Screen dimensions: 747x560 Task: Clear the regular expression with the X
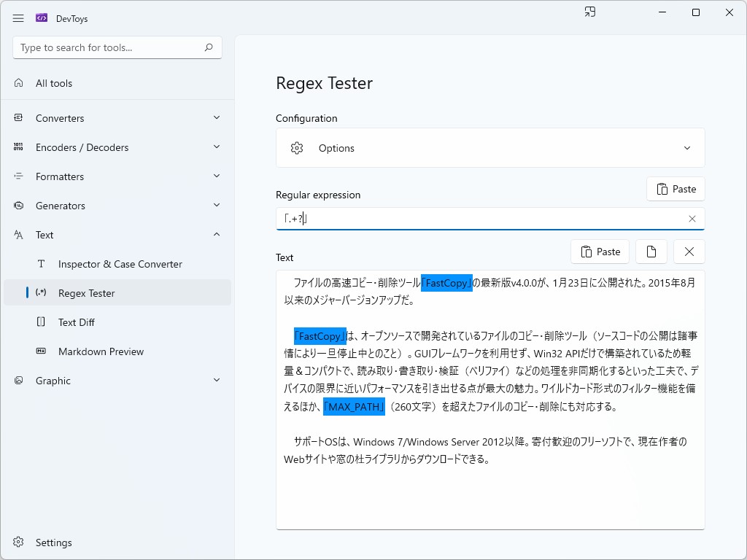click(x=692, y=218)
